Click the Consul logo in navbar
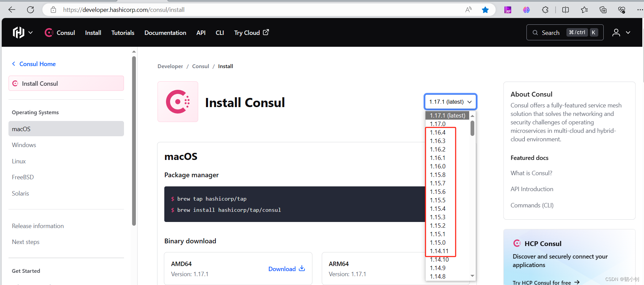The height and width of the screenshot is (285, 644). tap(49, 33)
